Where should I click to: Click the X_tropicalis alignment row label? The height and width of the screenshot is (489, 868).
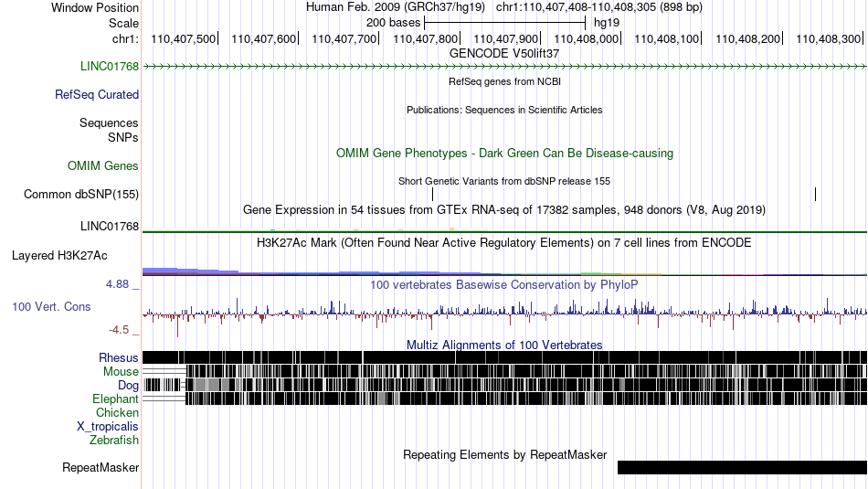click(x=108, y=427)
